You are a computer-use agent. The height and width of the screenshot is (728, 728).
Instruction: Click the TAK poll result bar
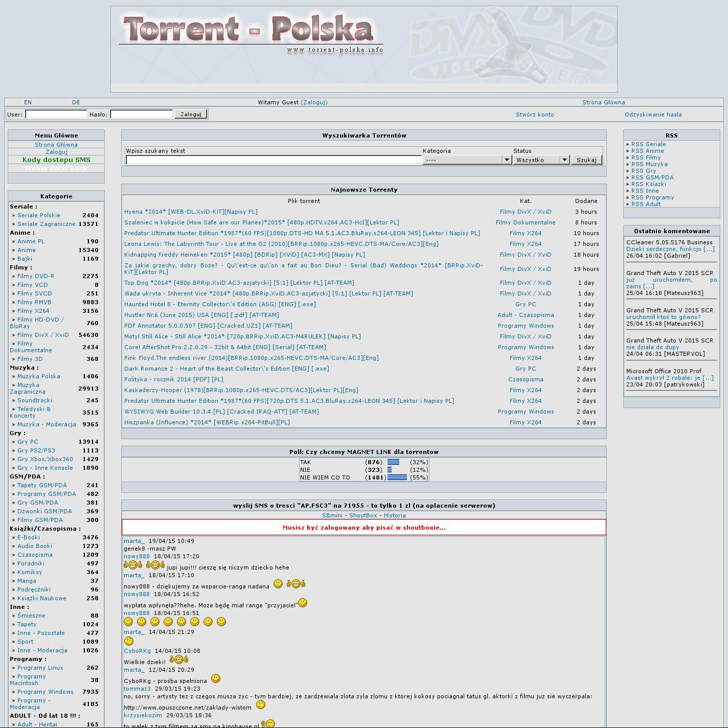393,462
